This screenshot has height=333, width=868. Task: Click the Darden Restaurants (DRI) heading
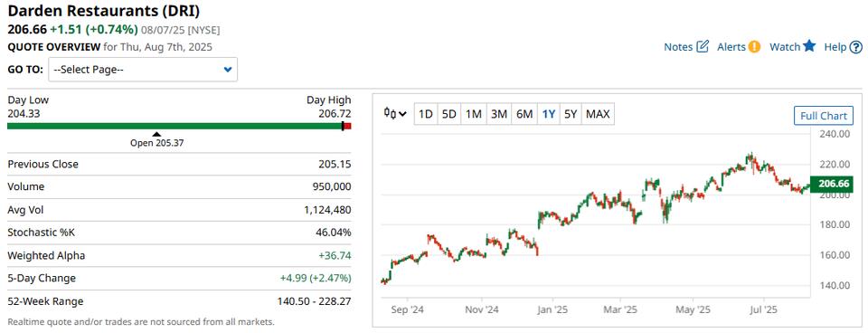coord(104,11)
